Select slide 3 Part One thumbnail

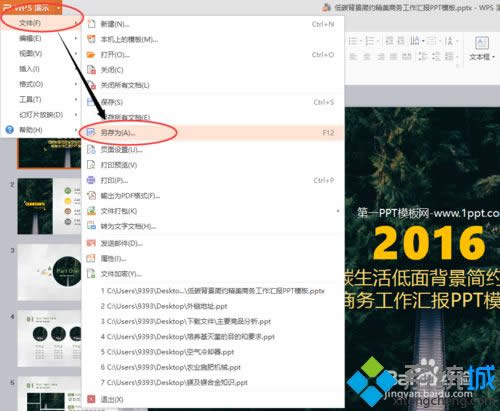point(49,272)
